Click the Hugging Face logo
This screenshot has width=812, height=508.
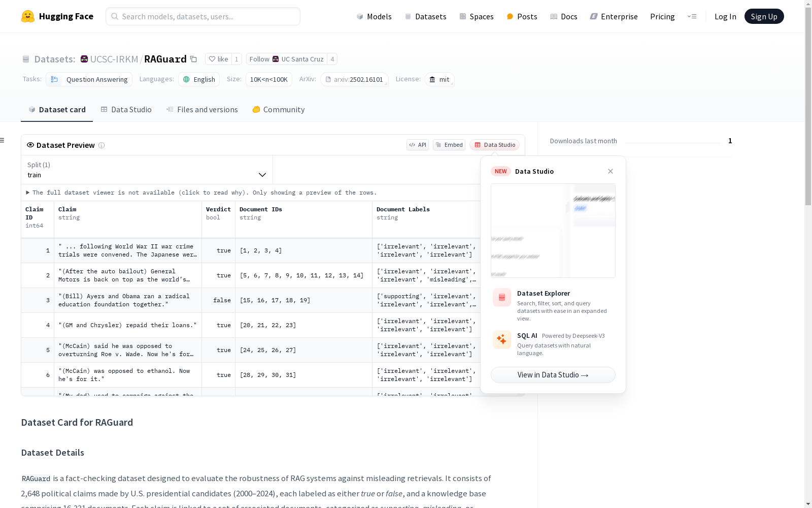57,16
